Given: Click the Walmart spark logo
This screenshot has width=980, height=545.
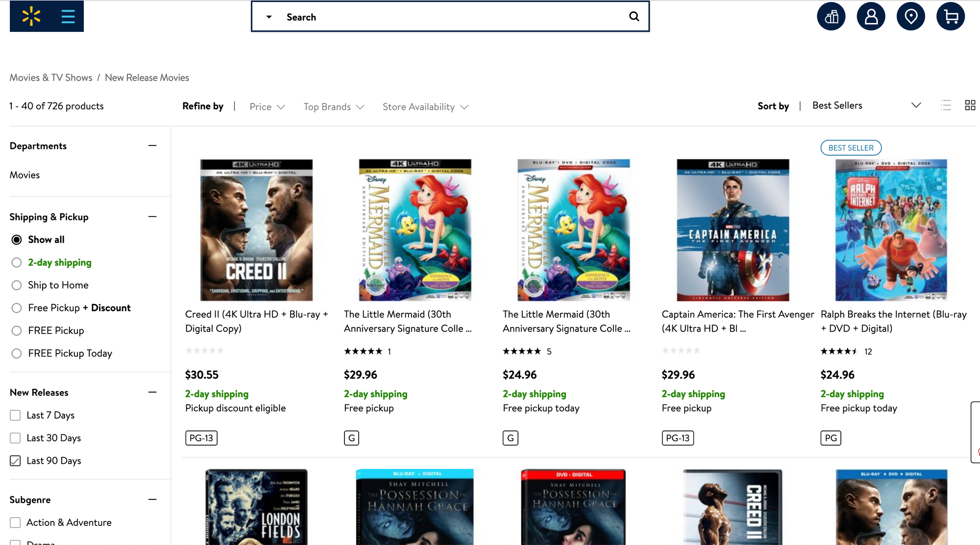Looking at the screenshot, I should click(31, 16).
